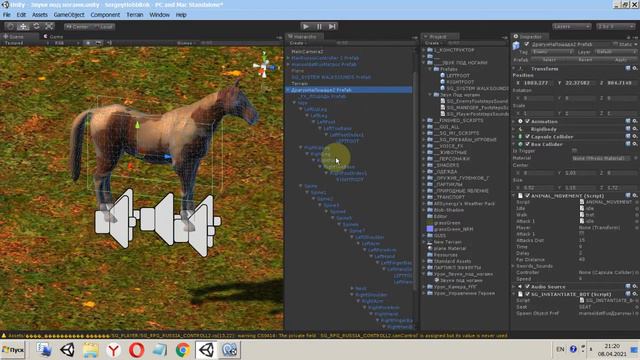Click the Player field object picker circle
The image size is (640, 360).
click(x=637, y=227)
